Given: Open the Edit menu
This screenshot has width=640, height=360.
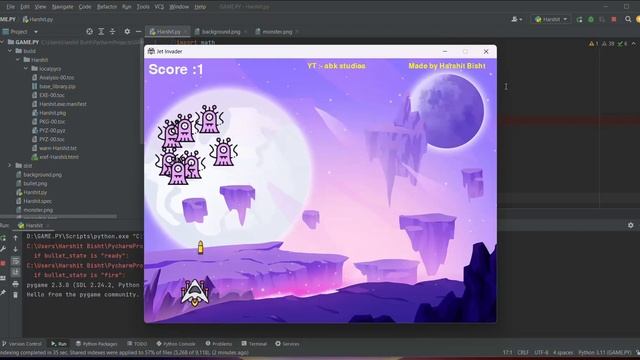Looking at the screenshot, I should coord(25,7).
